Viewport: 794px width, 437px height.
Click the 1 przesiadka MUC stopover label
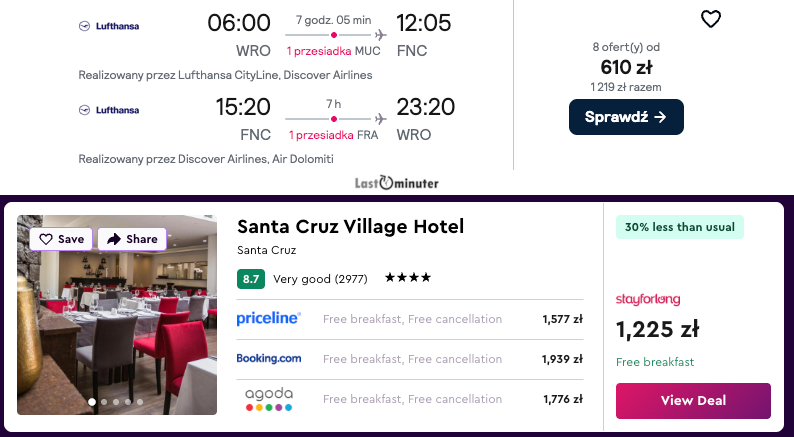[333, 50]
